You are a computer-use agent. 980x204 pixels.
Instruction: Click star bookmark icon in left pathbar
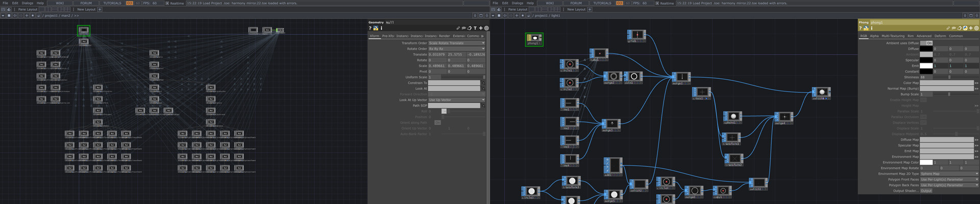point(33,16)
